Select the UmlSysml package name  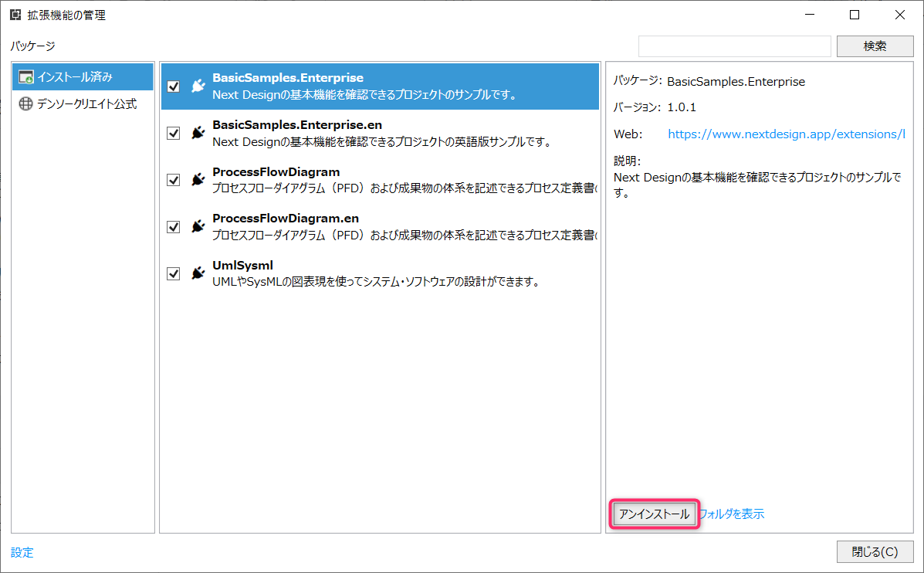click(x=243, y=266)
